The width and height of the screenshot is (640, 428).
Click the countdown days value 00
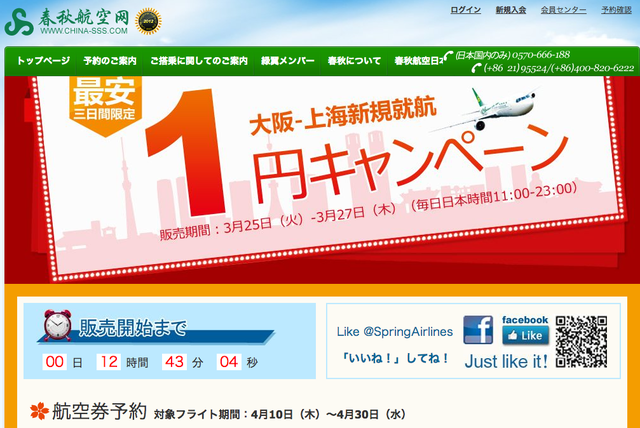[55, 362]
